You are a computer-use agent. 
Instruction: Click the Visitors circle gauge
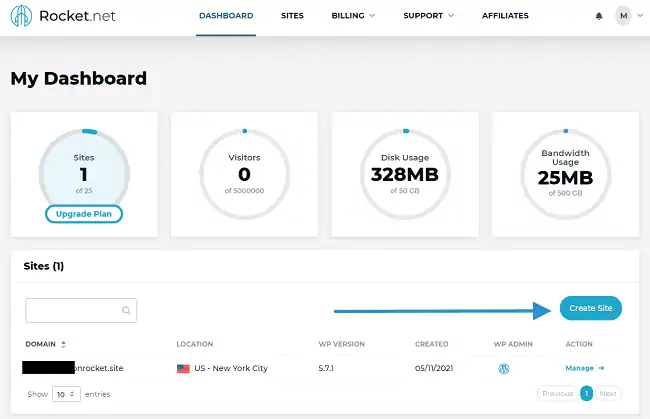click(245, 174)
